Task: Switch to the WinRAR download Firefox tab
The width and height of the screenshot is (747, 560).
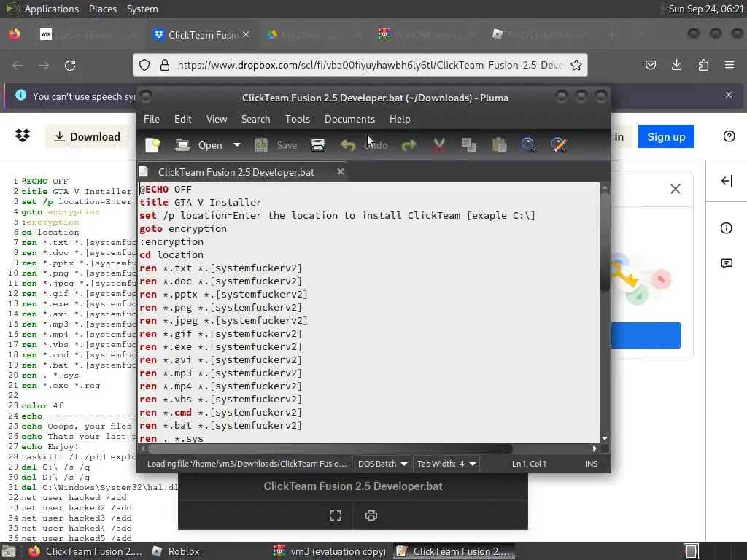Action: (x=423, y=35)
